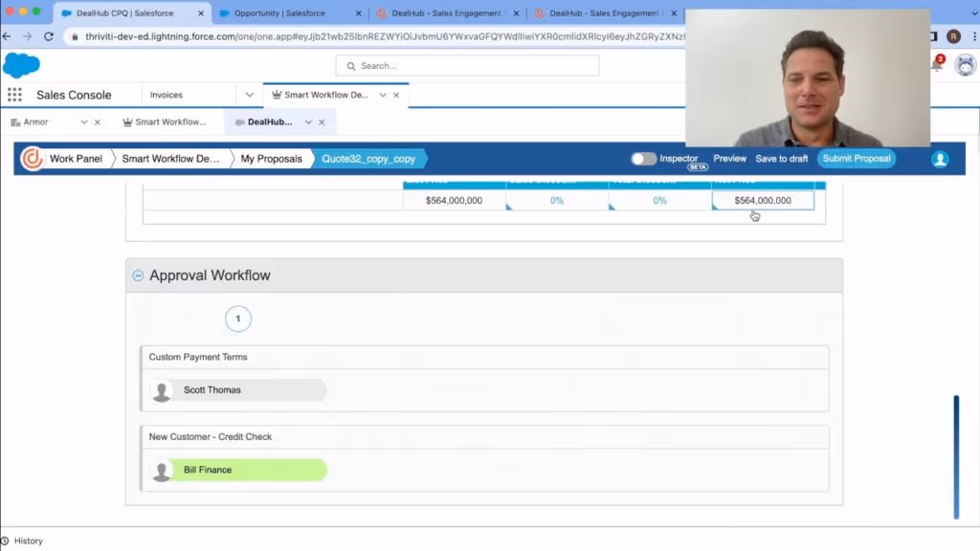Viewport: 980px width, 551px height.
Task: Click the first 0% discount cell
Action: (557, 201)
